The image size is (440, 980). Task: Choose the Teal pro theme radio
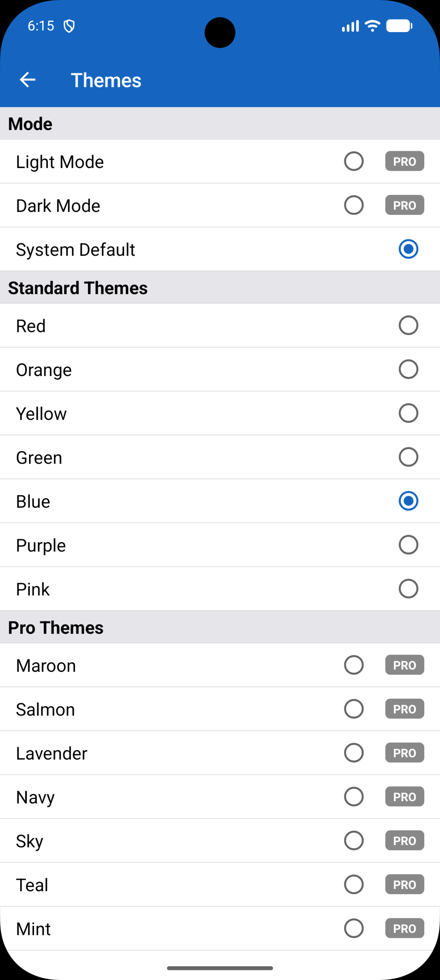coord(354,885)
